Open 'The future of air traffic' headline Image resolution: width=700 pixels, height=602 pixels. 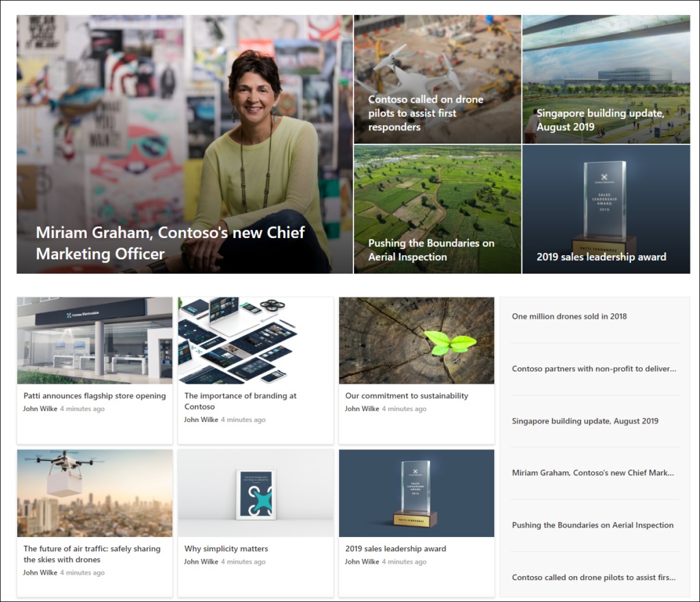[x=92, y=553]
